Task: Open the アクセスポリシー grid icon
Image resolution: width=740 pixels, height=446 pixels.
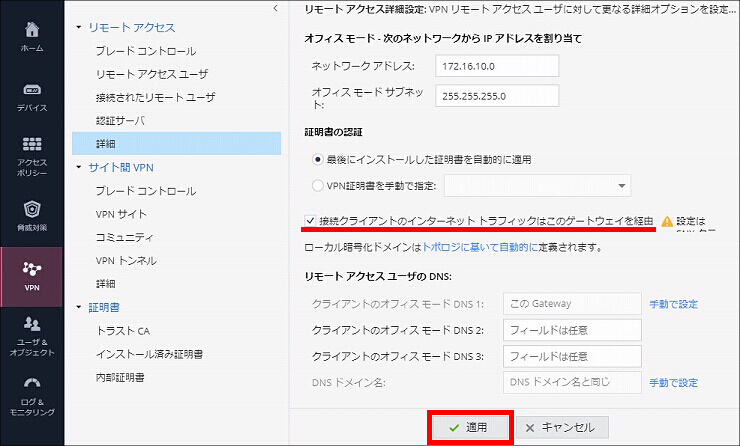Action: point(32,143)
